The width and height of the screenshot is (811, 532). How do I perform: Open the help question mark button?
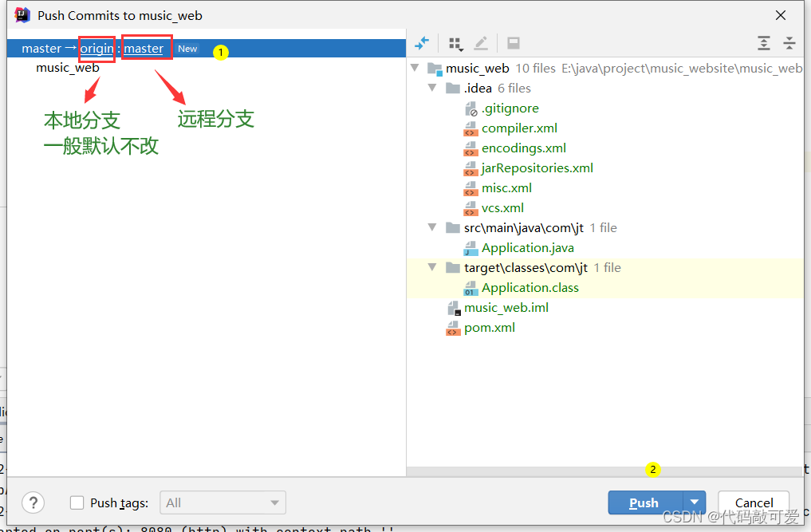point(33,502)
